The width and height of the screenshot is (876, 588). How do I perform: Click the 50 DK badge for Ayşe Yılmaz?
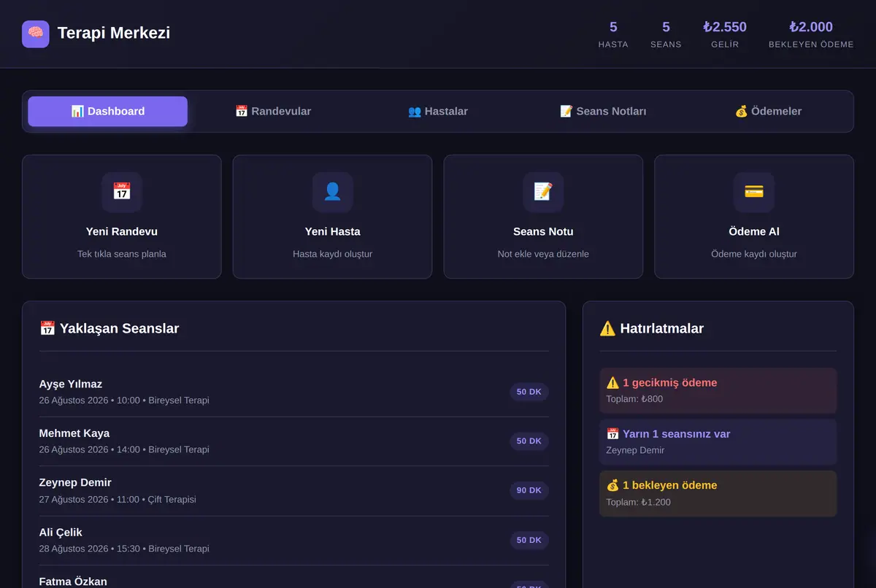[x=529, y=392]
